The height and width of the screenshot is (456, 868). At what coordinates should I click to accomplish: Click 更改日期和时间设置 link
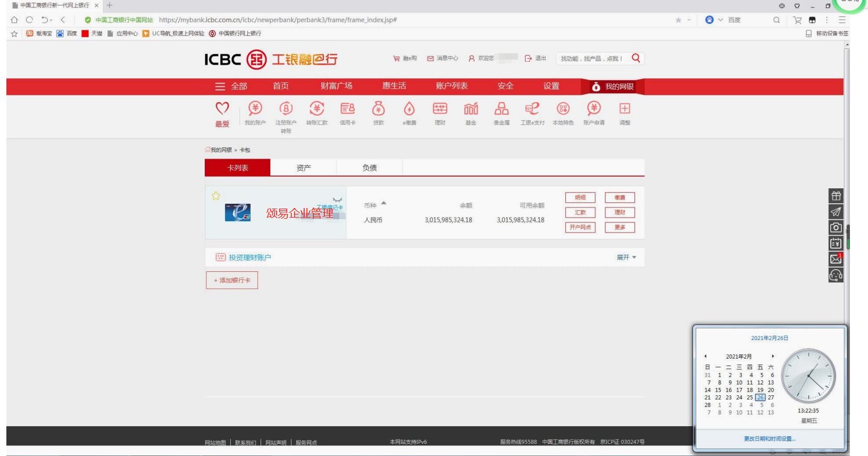(x=770, y=439)
